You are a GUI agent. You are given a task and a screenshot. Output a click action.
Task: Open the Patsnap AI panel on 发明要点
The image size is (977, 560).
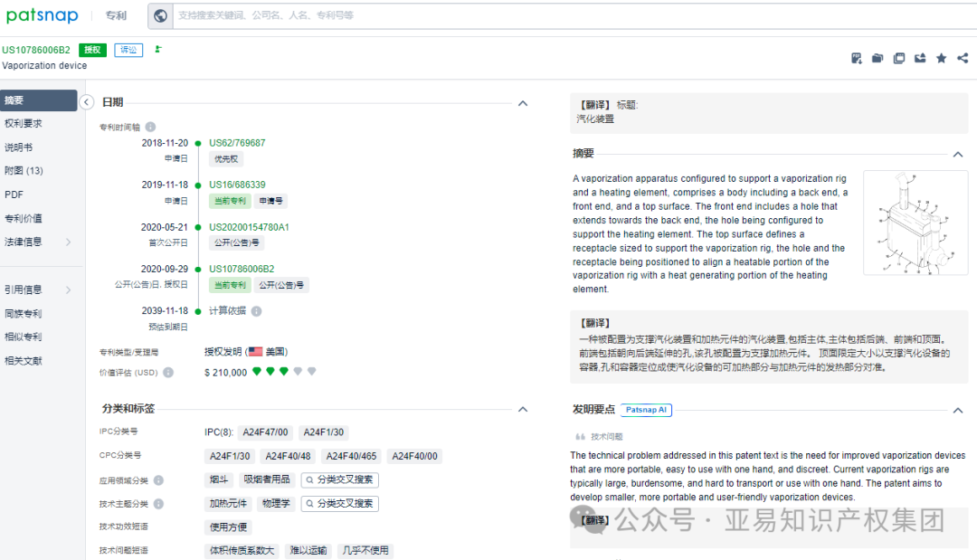point(646,411)
